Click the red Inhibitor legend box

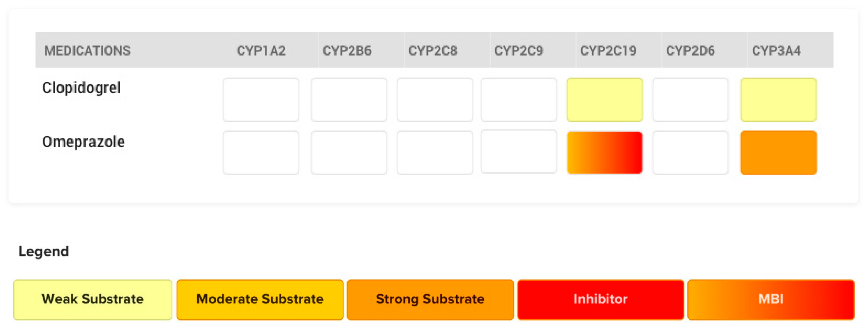tap(600, 300)
